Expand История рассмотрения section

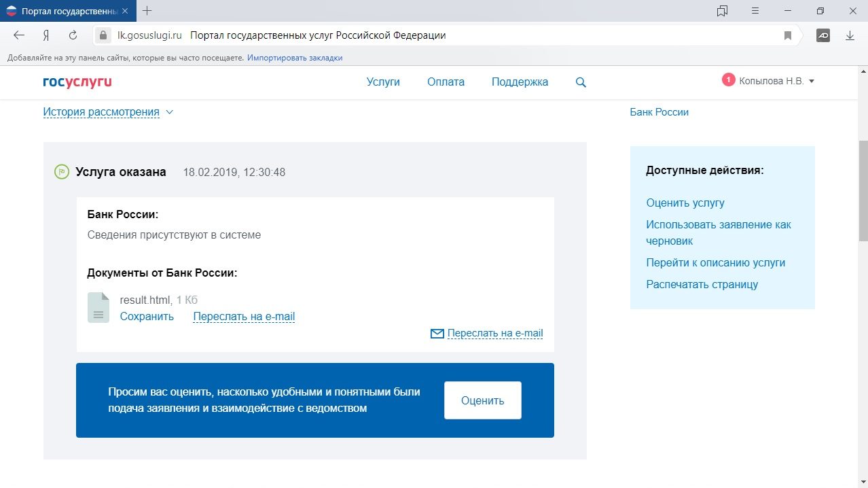click(x=108, y=112)
